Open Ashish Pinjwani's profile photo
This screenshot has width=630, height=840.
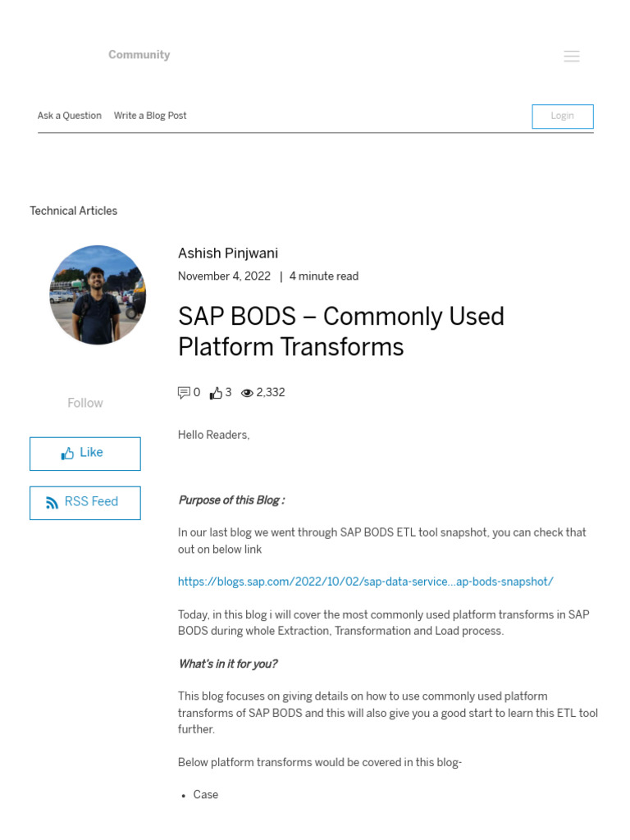[98, 294]
